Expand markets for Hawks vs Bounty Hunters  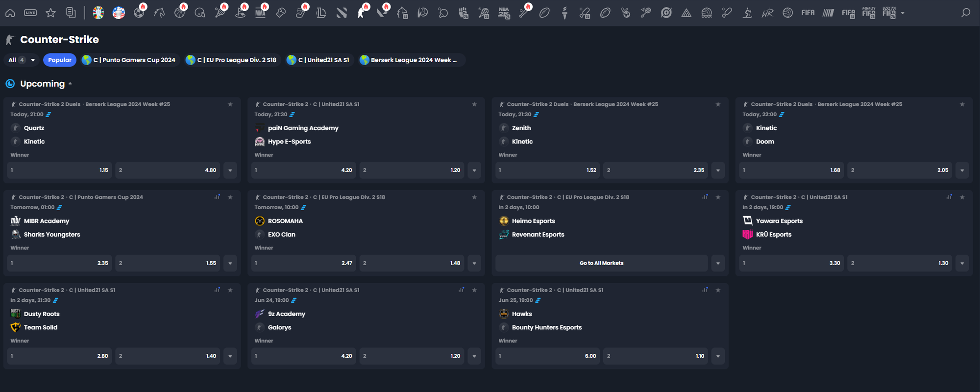[718, 356]
